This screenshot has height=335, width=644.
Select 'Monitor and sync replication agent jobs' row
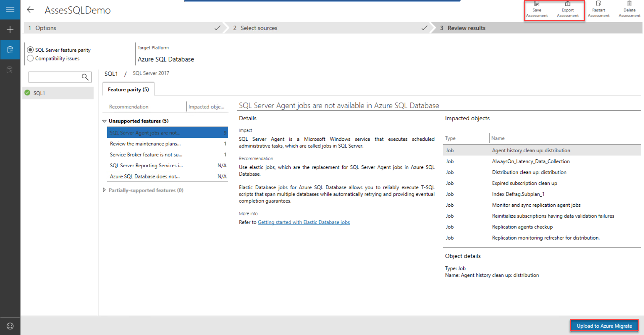[x=542, y=205]
